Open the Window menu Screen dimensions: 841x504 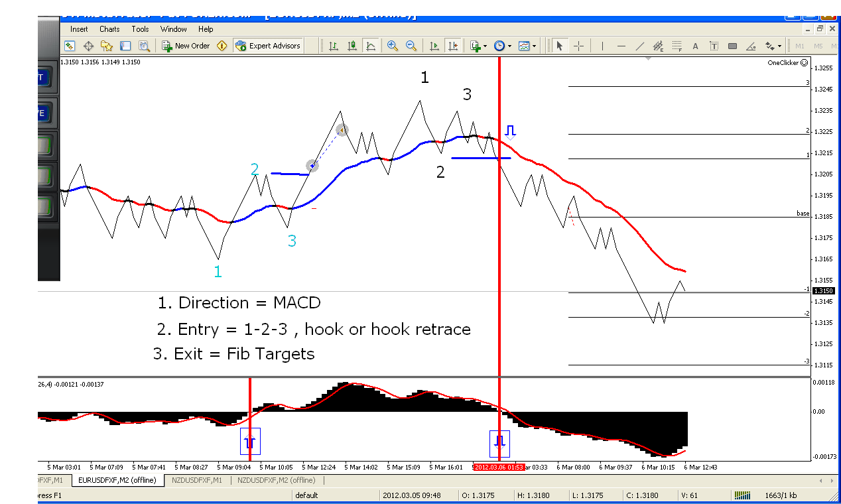pos(174,29)
